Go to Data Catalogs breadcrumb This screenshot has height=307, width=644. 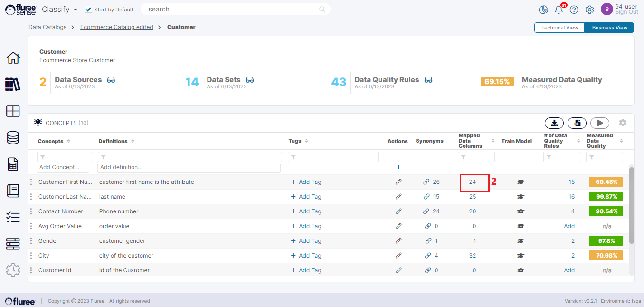click(47, 27)
